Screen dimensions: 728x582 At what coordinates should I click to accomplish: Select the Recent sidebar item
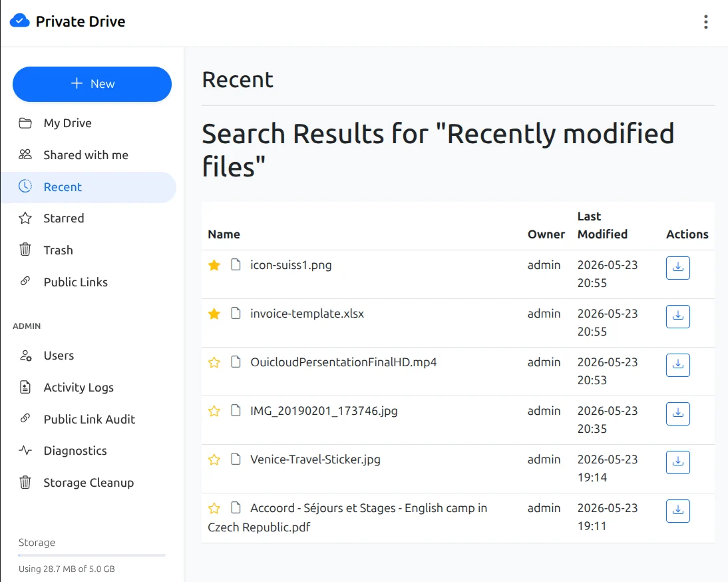pos(89,187)
